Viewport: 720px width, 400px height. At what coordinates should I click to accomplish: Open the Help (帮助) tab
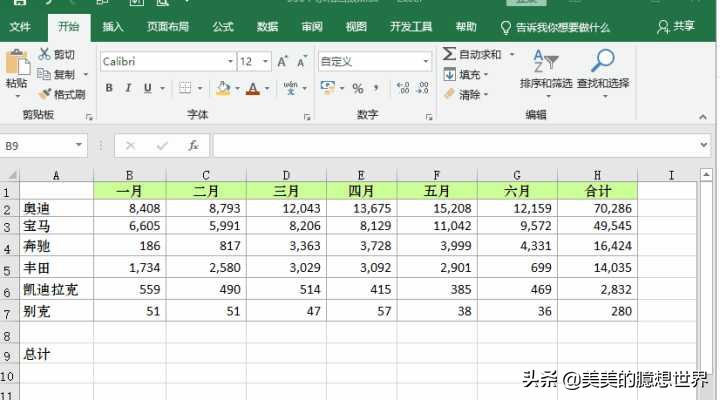click(x=466, y=27)
